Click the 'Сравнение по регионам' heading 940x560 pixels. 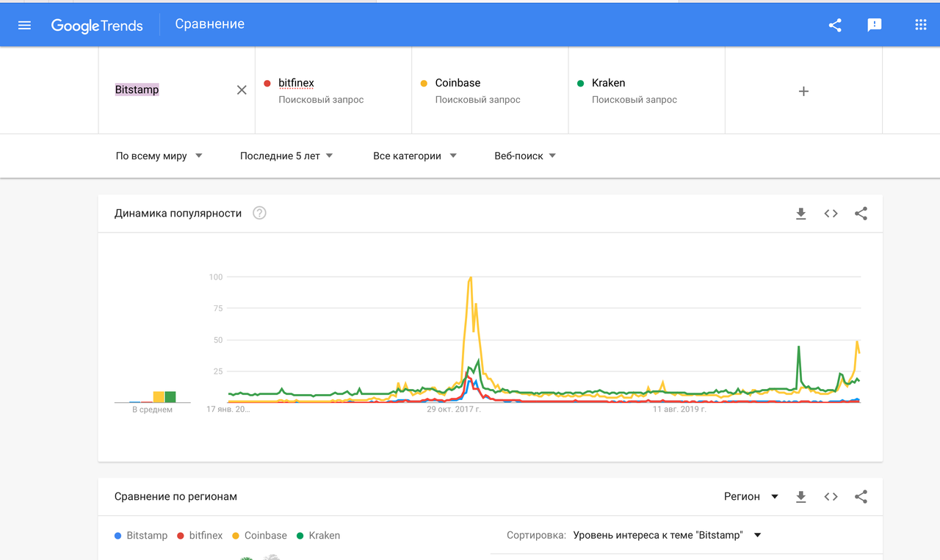point(176,496)
